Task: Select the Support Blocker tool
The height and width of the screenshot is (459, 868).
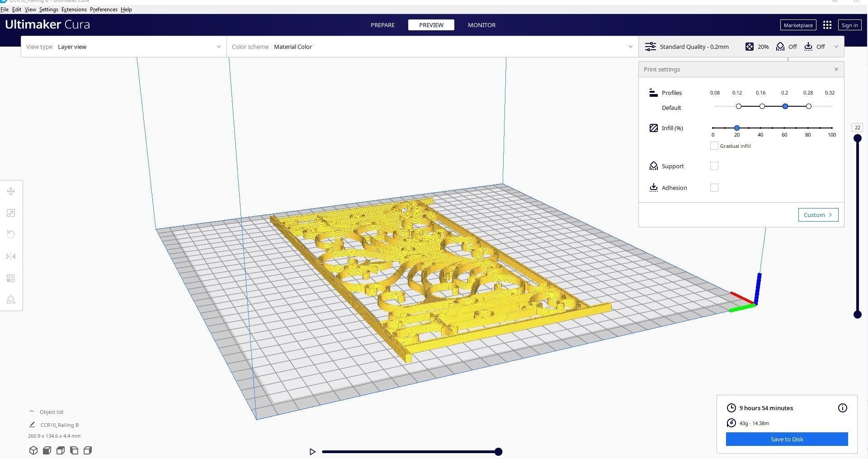Action: pyautogui.click(x=11, y=300)
